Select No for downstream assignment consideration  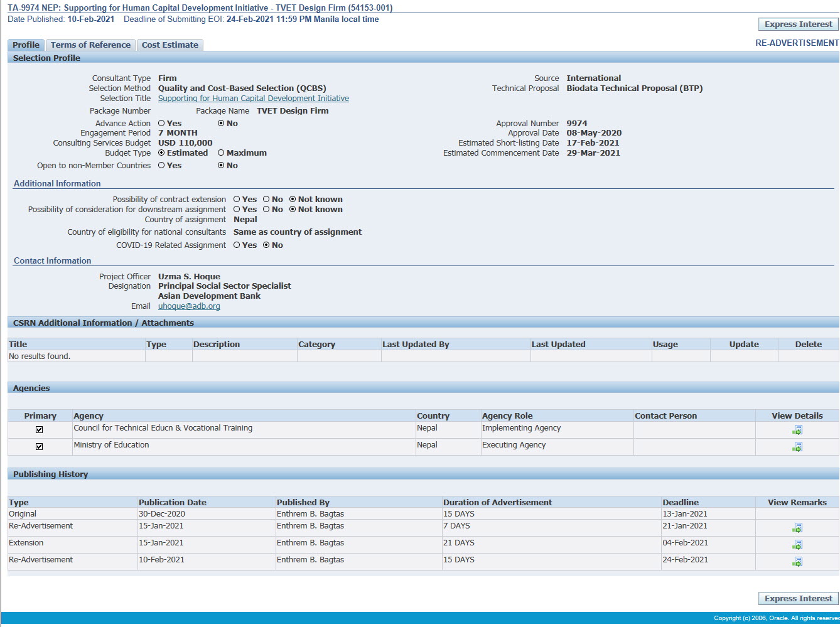click(x=266, y=210)
